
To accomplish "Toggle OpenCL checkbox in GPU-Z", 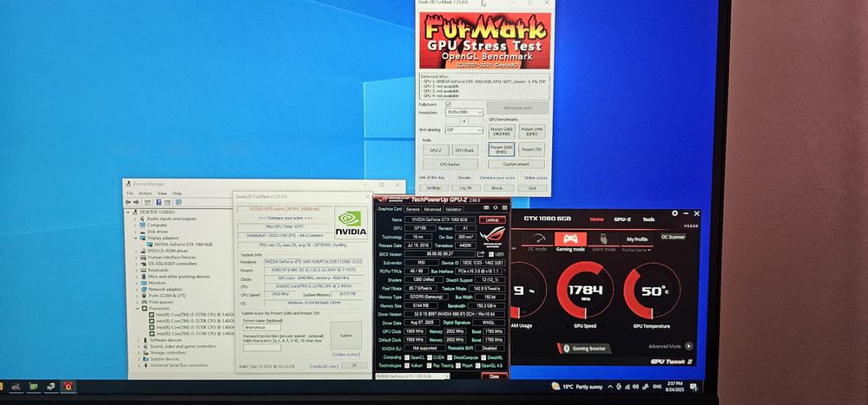I will (406, 357).
